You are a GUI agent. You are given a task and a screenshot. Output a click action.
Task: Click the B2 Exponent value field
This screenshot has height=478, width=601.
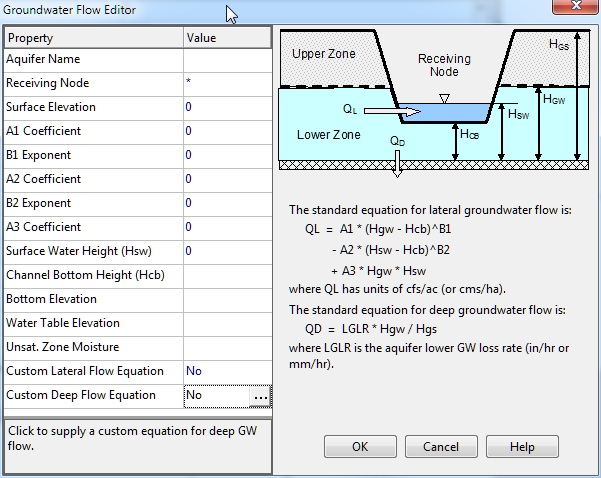(228, 204)
